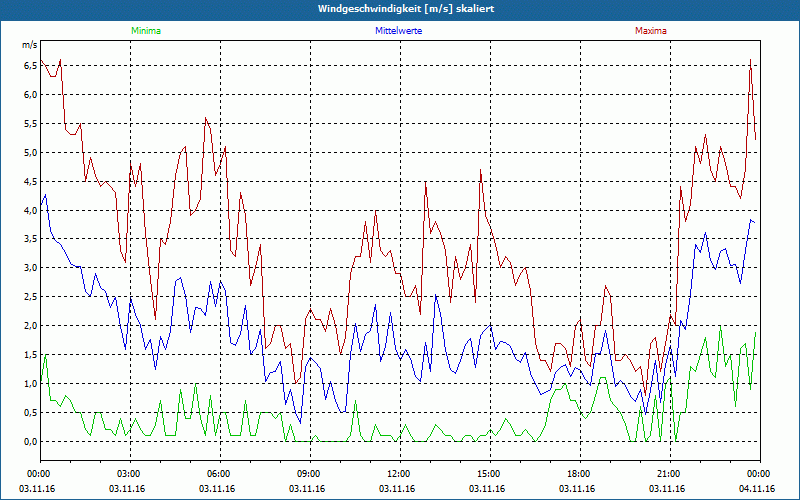Click the 03.11.16 date under 12:00
This screenshot has height=500, width=800.
click(x=397, y=489)
